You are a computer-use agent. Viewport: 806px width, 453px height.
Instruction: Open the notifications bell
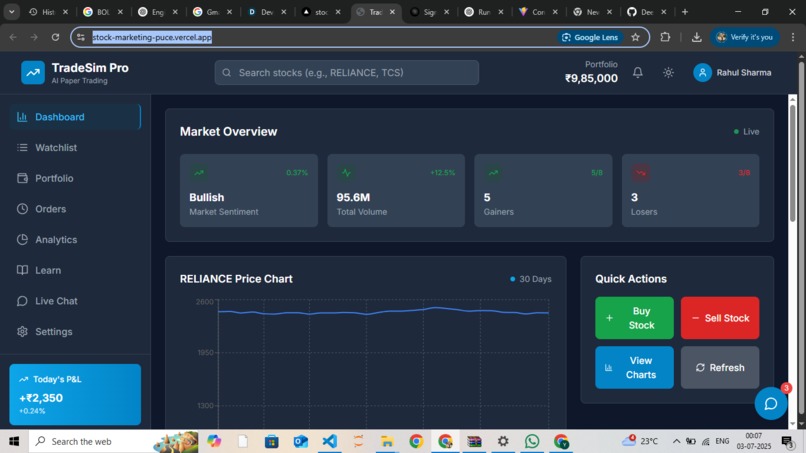tap(637, 73)
